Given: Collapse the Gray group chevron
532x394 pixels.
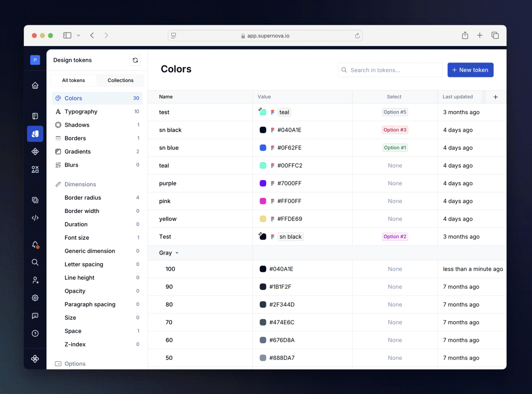Looking at the screenshot, I should pos(177,253).
